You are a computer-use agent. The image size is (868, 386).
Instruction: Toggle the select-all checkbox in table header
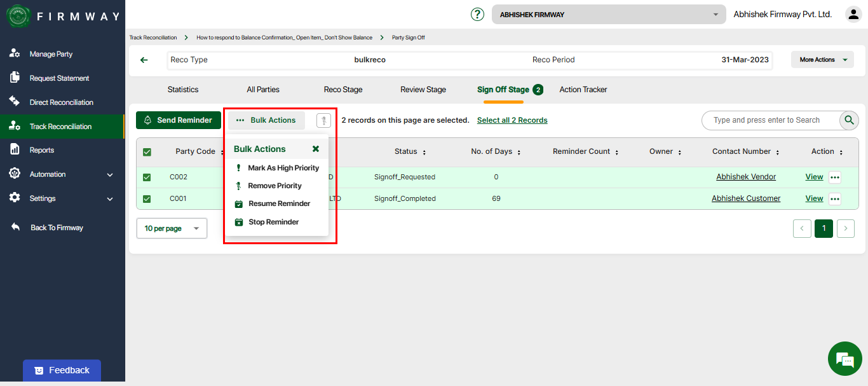click(147, 152)
